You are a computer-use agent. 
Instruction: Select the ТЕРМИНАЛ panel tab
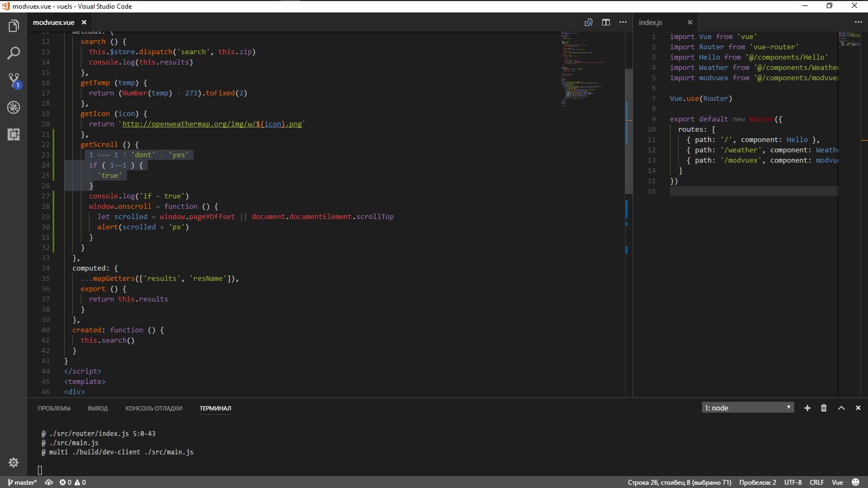point(215,408)
